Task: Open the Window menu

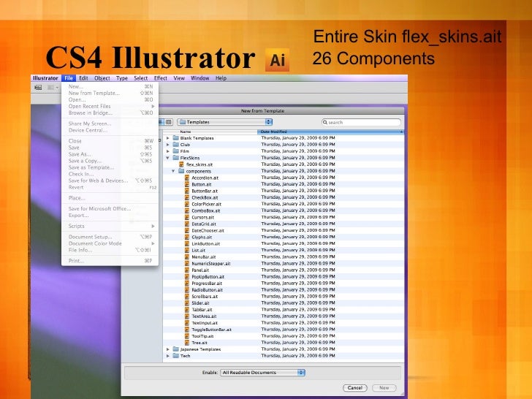Action: (199, 78)
